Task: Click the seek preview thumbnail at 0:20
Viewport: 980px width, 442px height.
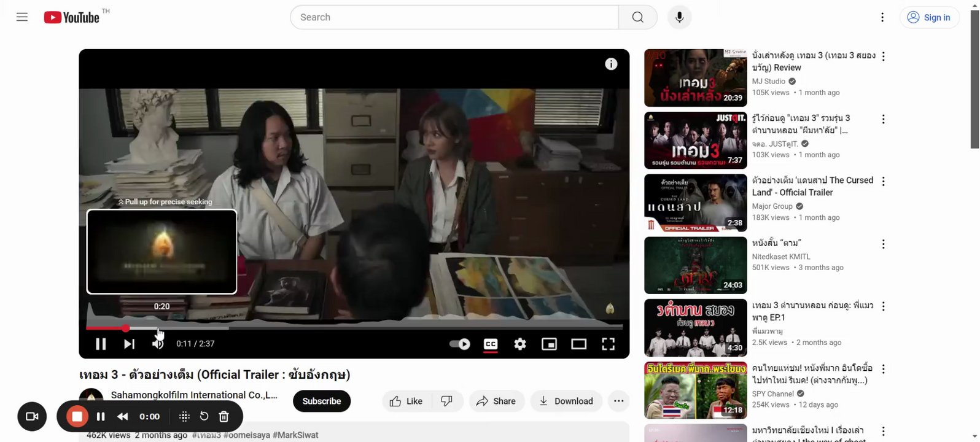Action: (x=161, y=252)
